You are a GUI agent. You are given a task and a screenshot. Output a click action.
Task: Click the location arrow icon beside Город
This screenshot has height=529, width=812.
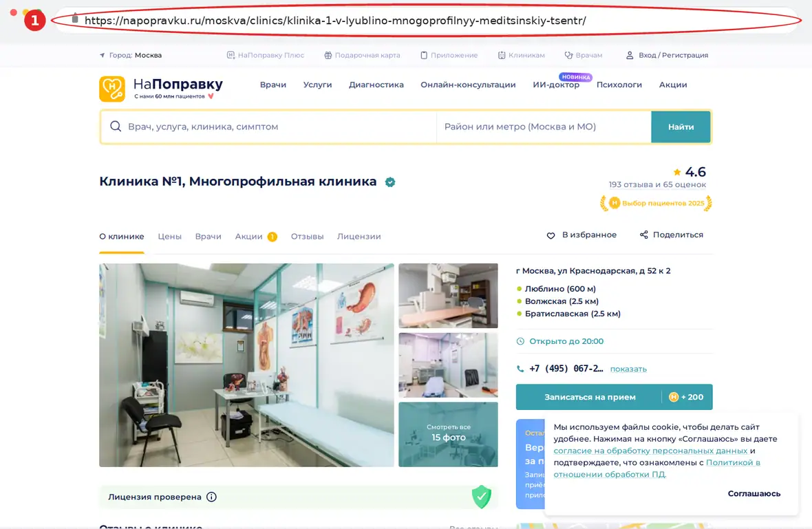click(102, 56)
